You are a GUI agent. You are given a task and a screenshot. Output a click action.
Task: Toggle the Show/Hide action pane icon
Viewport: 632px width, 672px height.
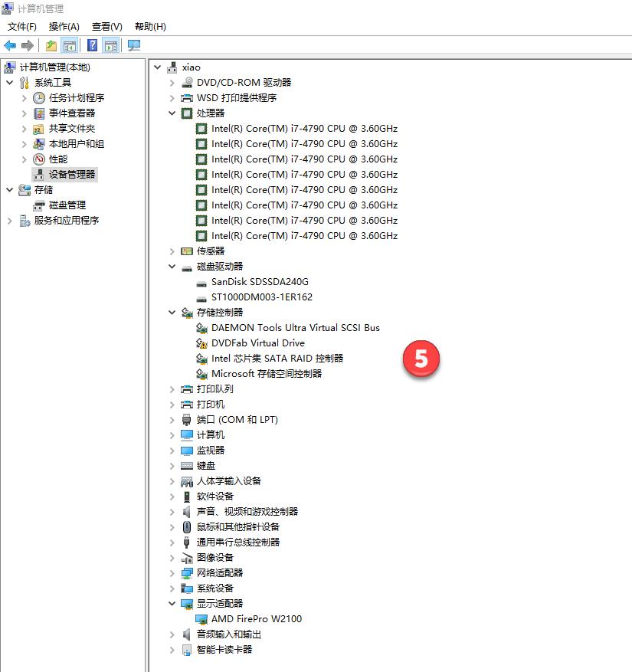coord(111,45)
